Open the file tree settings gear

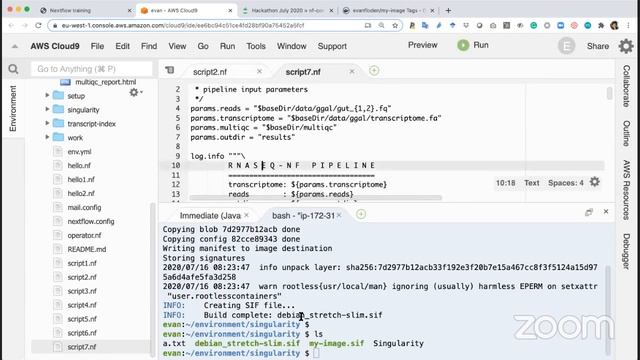(x=135, y=93)
